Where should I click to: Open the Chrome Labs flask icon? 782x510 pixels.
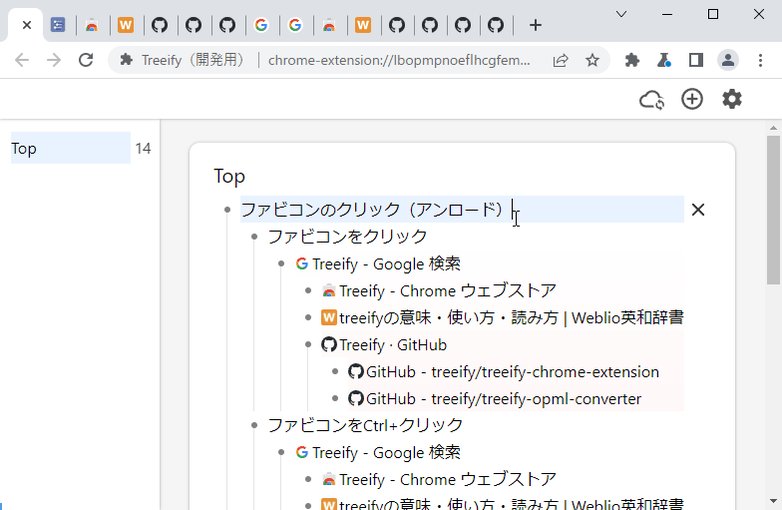click(x=663, y=60)
